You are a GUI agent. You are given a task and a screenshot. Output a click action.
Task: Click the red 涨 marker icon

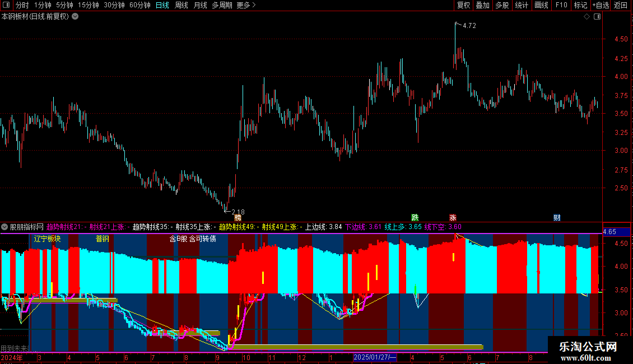coord(453,218)
